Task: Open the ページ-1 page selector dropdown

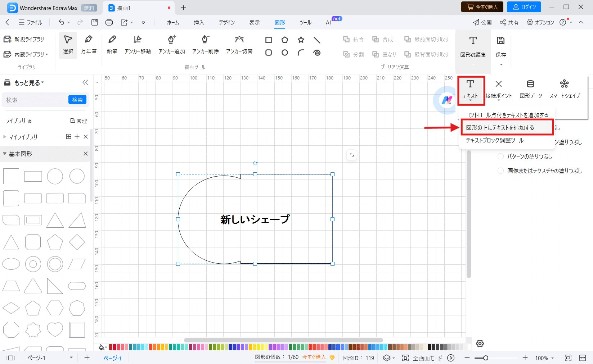Action: tap(50, 358)
